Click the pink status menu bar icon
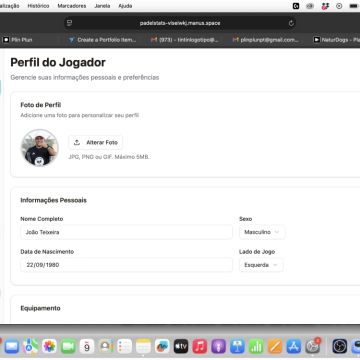This screenshot has height=360, width=360. click(x=325, y=6)
